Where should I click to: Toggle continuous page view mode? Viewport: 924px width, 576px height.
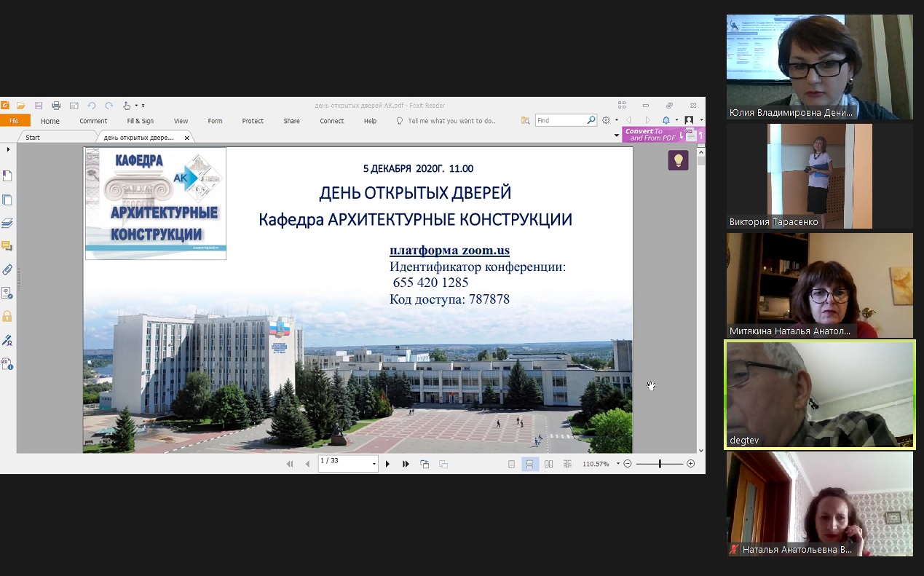[530, 464]
